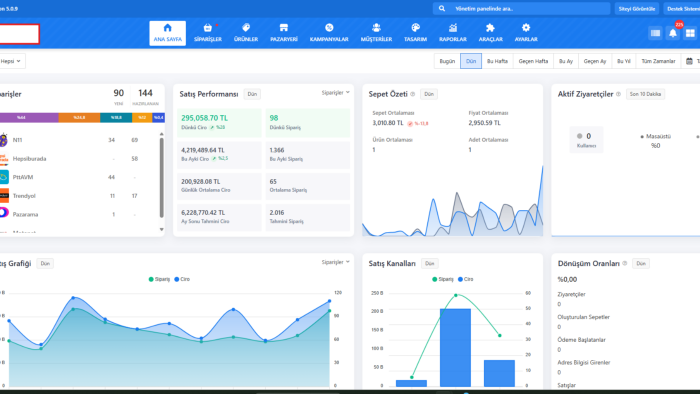Viewport: 700px width, 394px height.
Task: Open the notifications bell
Action: (673, 33)
